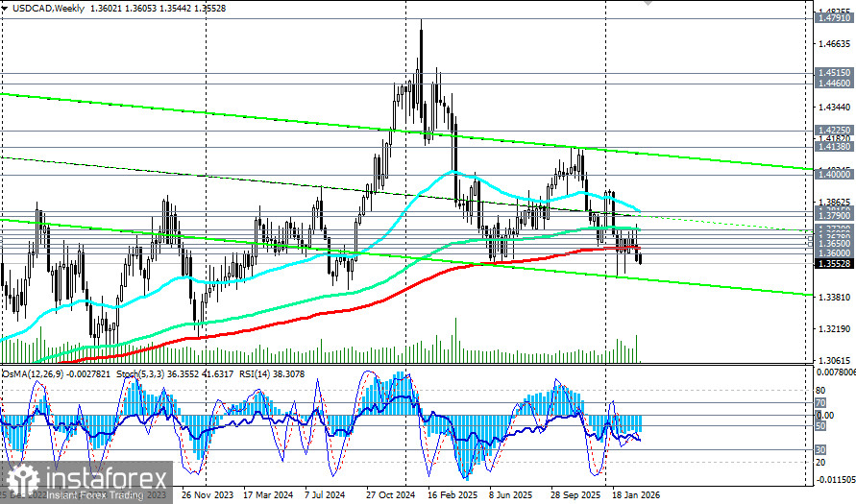856x504 pixels.
Task: Click the 27 Oct 2024 date marker
Action: coord(391,494)
